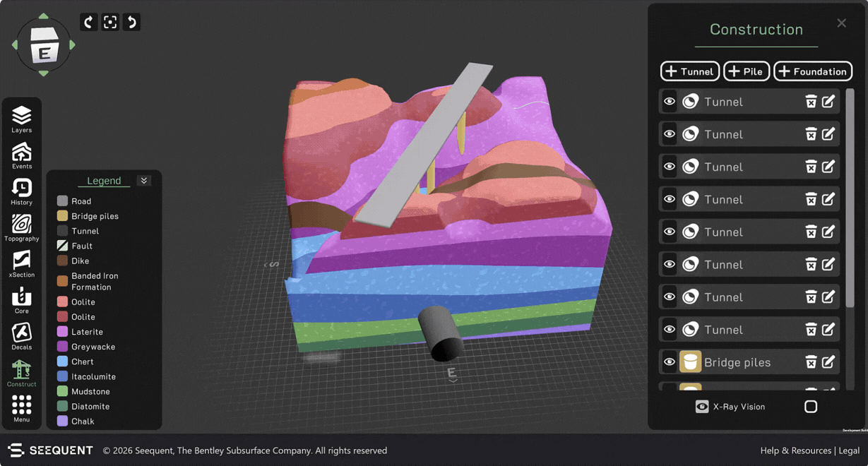868x466 pixels.
Task: Hide the third Tunnel via eye icon
Action: (669, 167)
